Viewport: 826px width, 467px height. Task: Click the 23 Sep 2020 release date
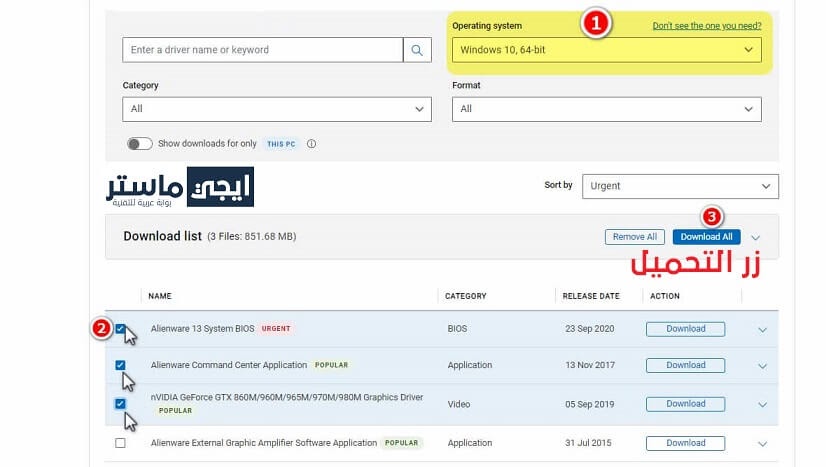pyautogui.click(x=589, y=329)
